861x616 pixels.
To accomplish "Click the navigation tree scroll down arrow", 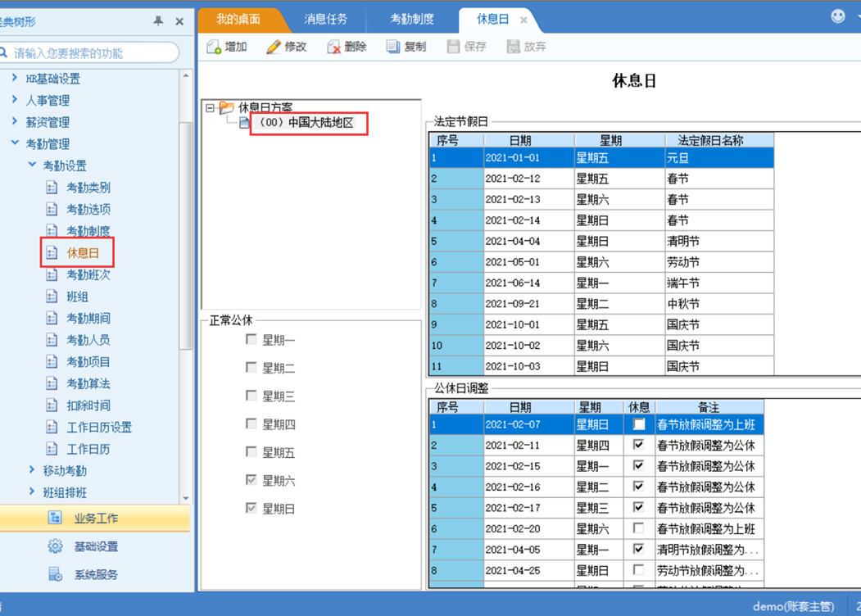I will click(186, 498).
